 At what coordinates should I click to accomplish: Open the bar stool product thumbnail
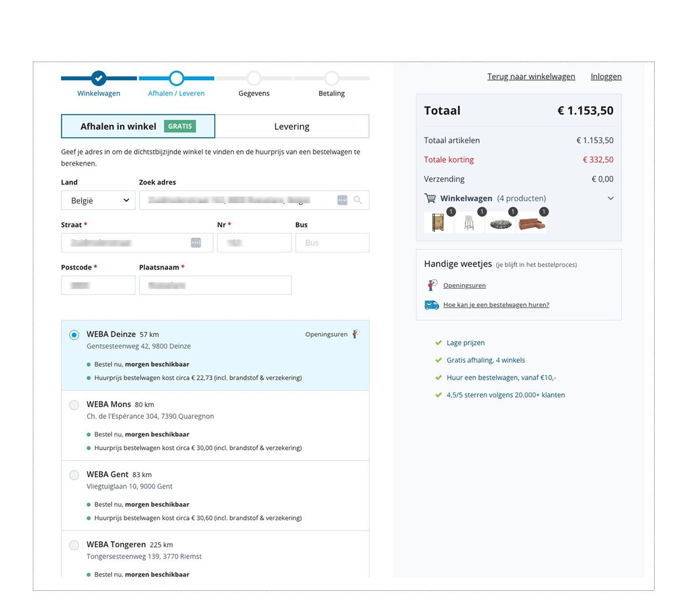[468, 222]
